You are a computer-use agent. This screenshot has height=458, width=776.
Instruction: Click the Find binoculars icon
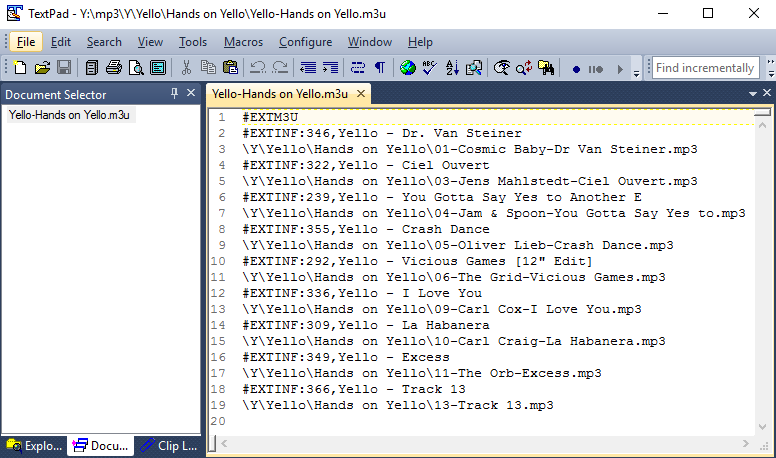pos(546,68)
